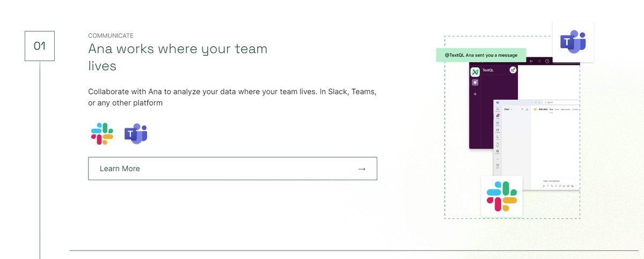Click the 01 step number box
This screenshot has height=259, width=644.
(x=40, y=46)
